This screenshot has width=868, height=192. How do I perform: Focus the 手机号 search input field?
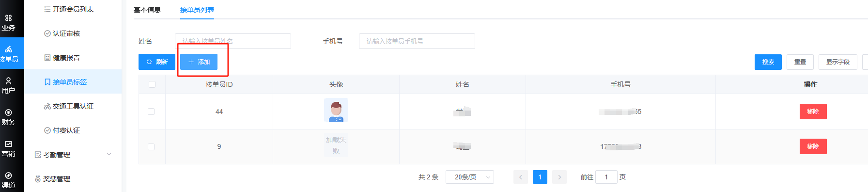click(x=417, y=41)
